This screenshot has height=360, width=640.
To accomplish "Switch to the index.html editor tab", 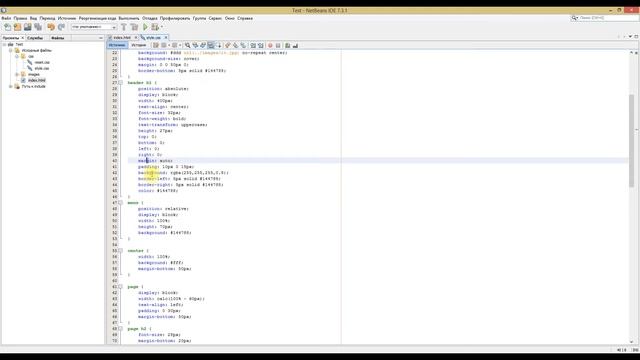I will point(122,38).
